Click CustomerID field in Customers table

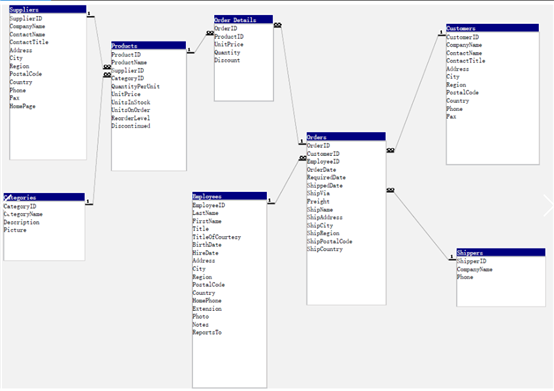(463, 37)
